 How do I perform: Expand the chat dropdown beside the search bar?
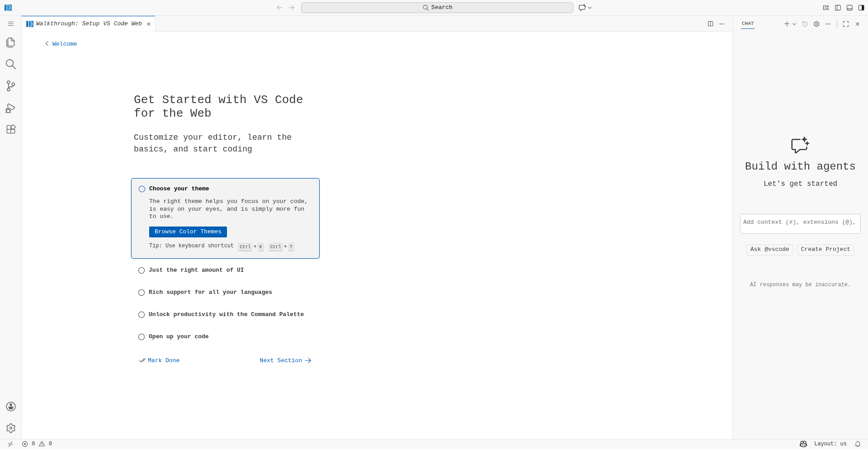coord(590,8)
